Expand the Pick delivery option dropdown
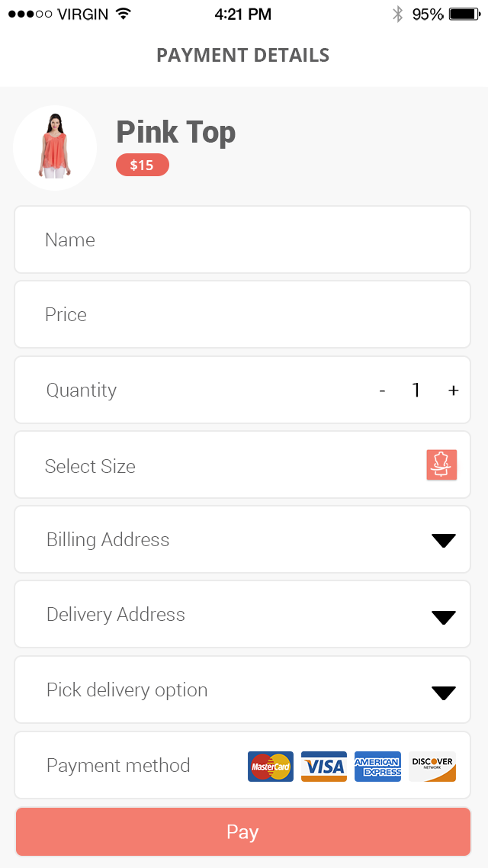The image size is (488, 868). pos(443,692)
